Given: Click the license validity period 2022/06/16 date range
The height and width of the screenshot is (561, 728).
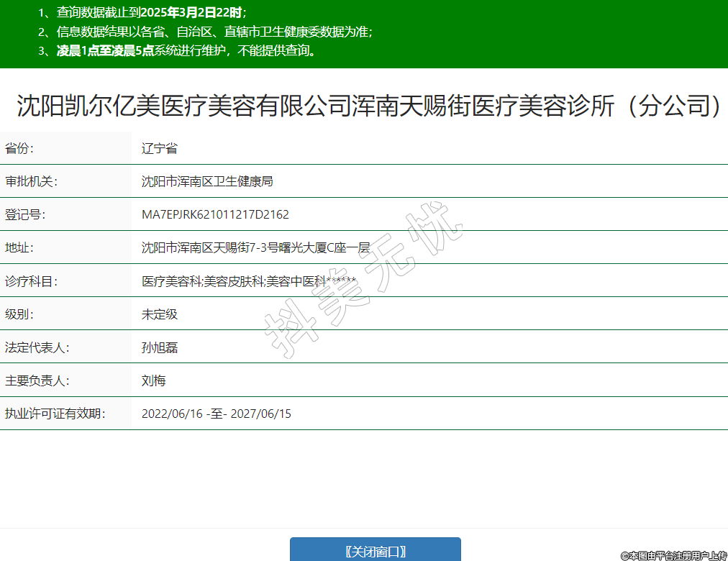Looking at the screenshot, I should [217, 414].
